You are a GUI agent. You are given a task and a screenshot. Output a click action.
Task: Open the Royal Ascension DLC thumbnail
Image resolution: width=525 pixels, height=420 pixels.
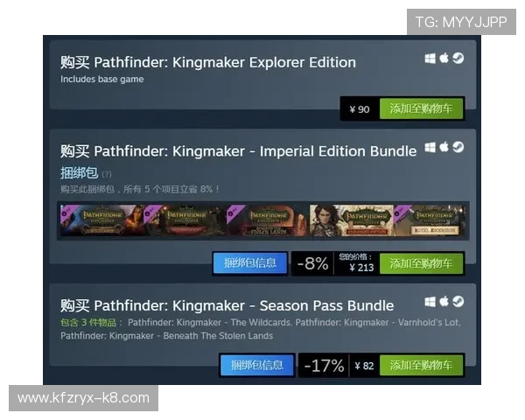point(430,220)
